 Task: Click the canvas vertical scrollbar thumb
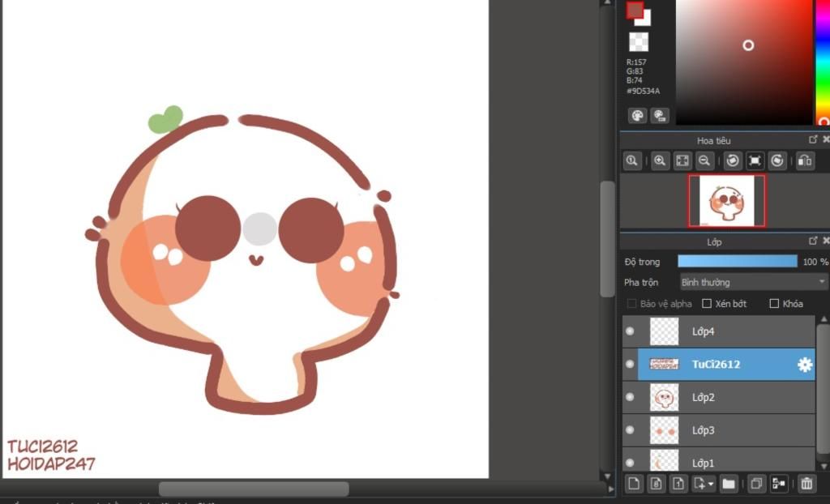(607, 239)
